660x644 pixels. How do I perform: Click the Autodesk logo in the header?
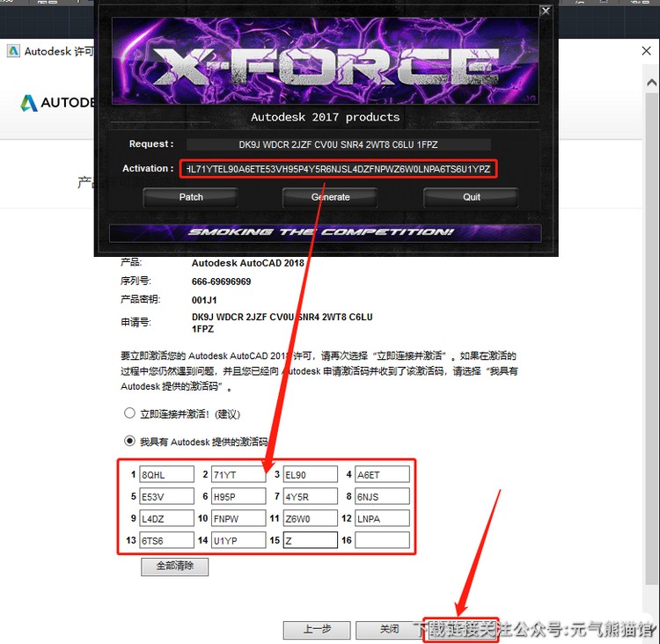[29, 102]
